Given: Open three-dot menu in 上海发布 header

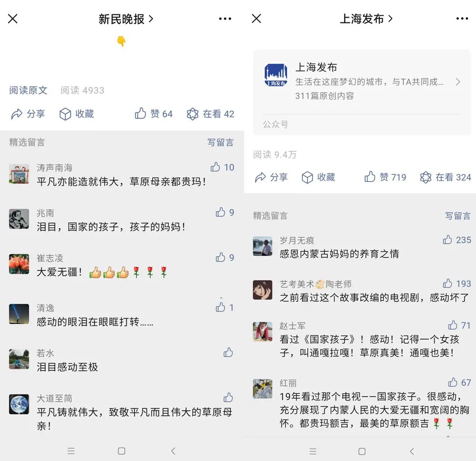Looking at the screenshot, I should (462, 19).
